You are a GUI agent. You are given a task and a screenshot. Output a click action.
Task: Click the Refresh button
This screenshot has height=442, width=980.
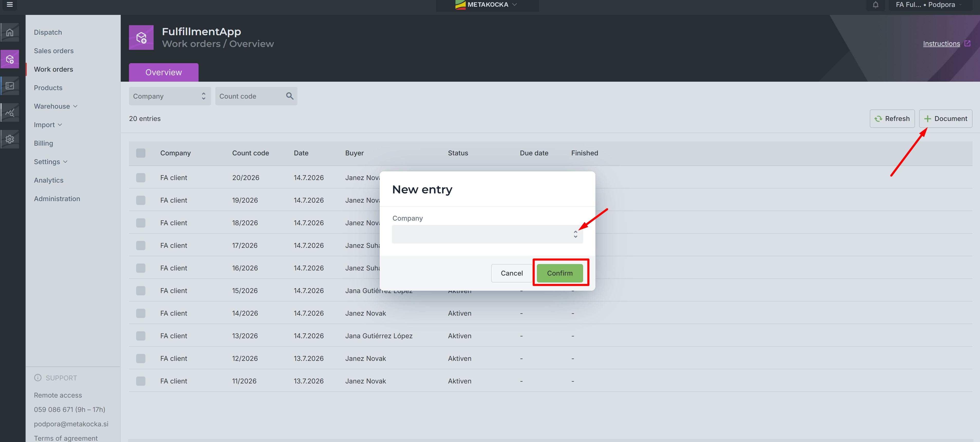[892, 119]
